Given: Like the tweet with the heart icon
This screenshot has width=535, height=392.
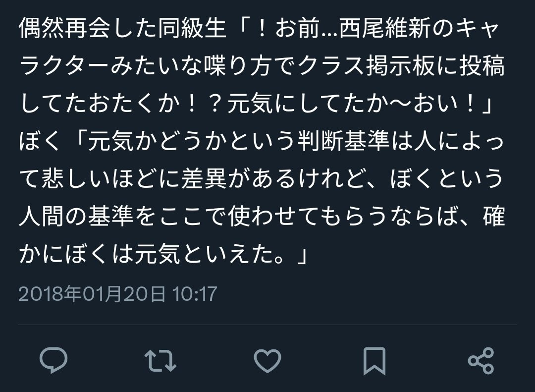Looking at the screenshot, I should tap(267, 360).
